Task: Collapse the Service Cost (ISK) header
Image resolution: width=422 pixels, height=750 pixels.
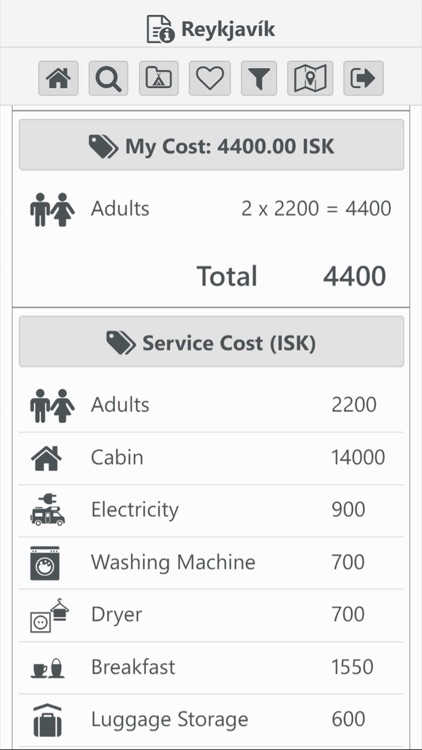Action: pyautogui.click(x=211, y=342)
